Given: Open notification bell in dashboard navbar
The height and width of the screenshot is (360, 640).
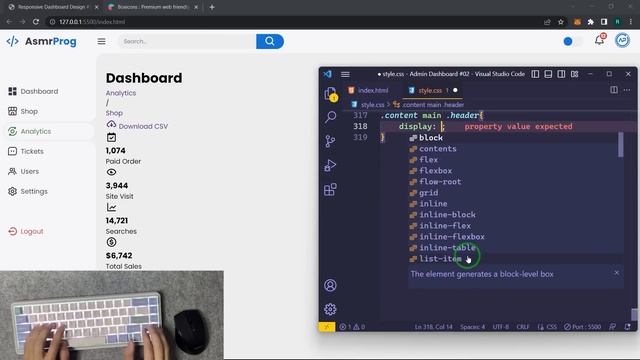Looking at the screenshot, I should pyautogui.click(x=599, y=40).
